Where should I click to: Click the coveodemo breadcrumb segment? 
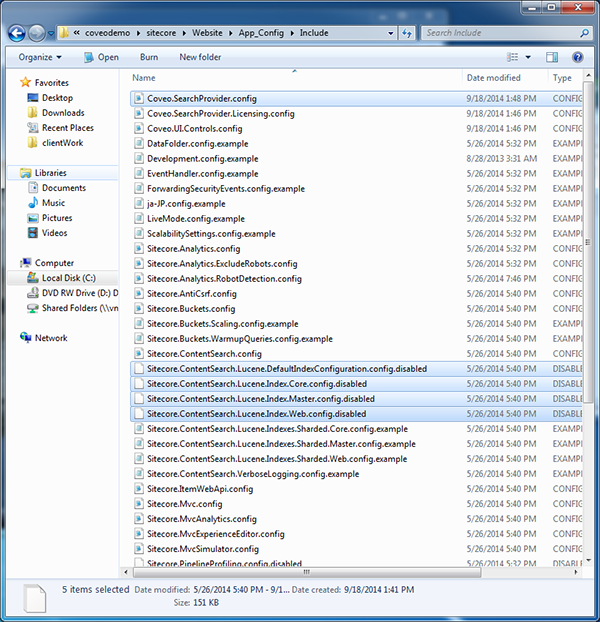tap(107, 33)
